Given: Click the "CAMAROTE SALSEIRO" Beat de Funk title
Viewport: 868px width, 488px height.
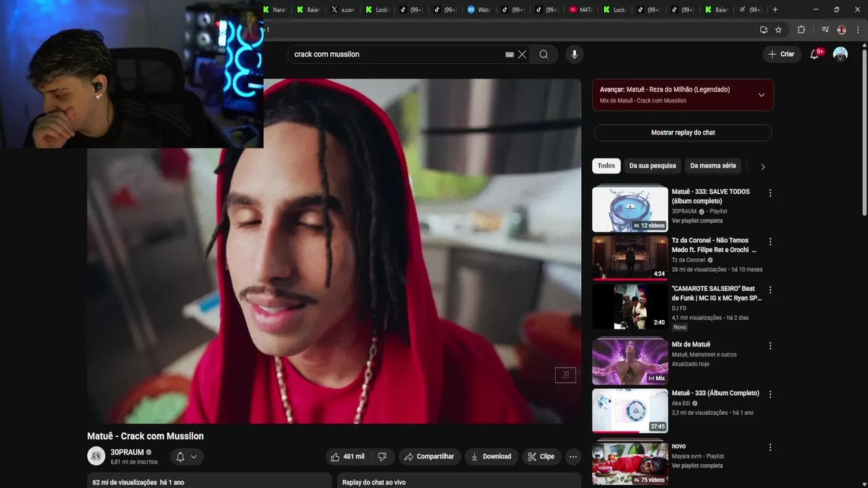Looking at the screenshot, I should pyautogui.click(x=717, y=293).
